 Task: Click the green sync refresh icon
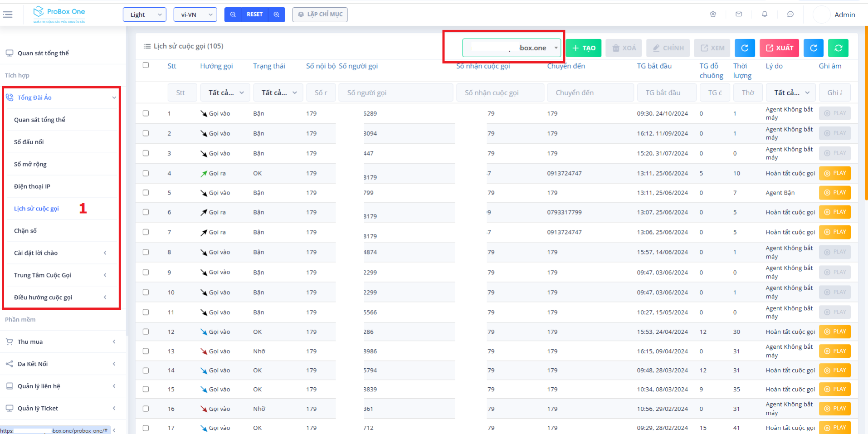(838, 48)
